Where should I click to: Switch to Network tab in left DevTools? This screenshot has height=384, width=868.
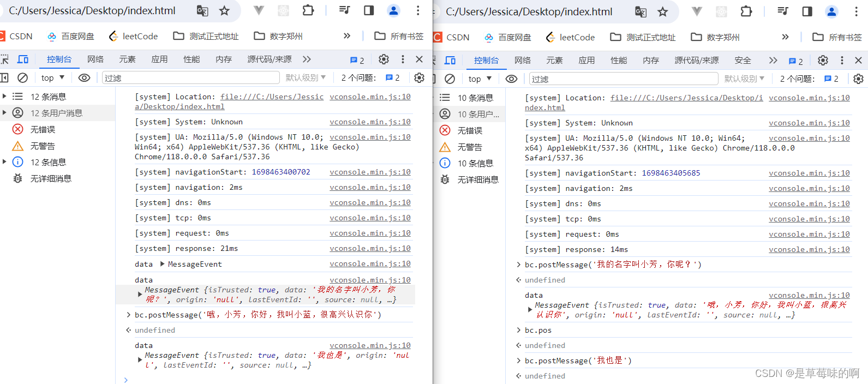click(95, 59)
